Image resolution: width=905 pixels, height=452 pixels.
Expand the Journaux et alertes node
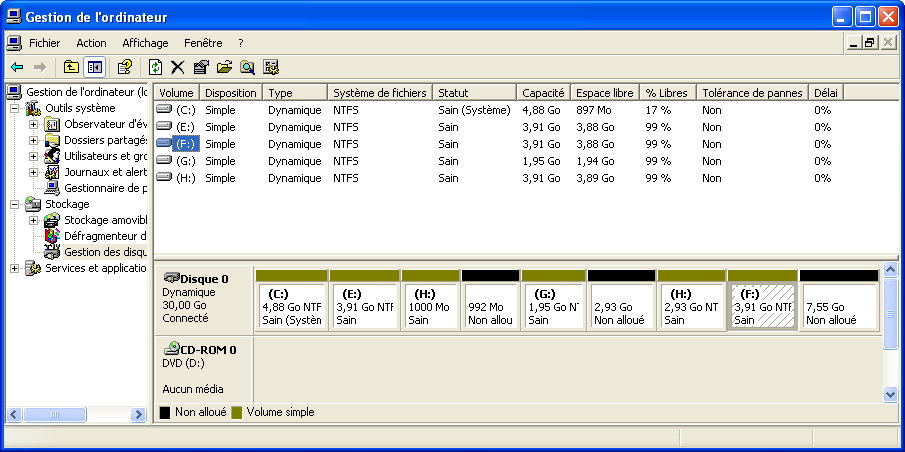point(33,172)
